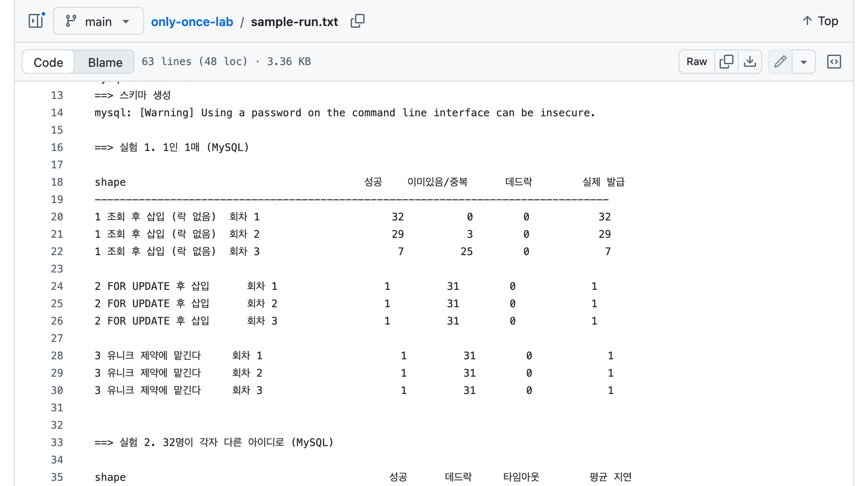Screen dimensions: 868x486
Task: Click the '조회 후 삽입 회차 3' row
Action: click(x=353, y=251)
